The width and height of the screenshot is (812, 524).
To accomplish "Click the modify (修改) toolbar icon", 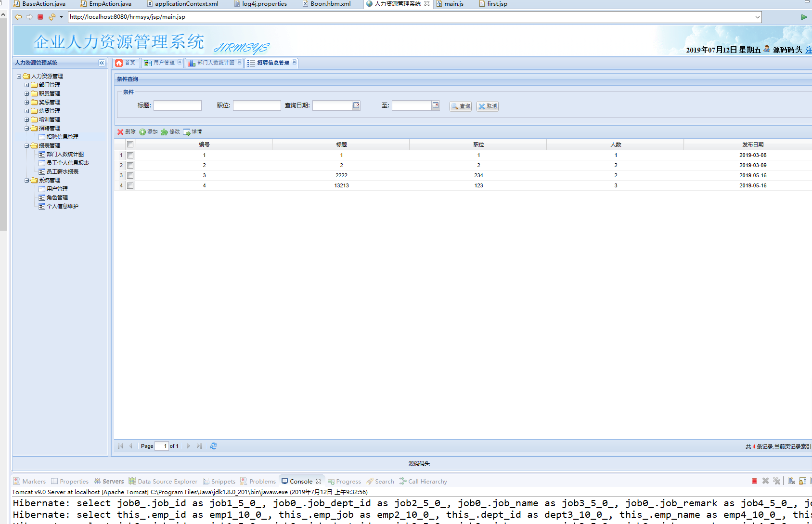I will click(x=165, y=132).
